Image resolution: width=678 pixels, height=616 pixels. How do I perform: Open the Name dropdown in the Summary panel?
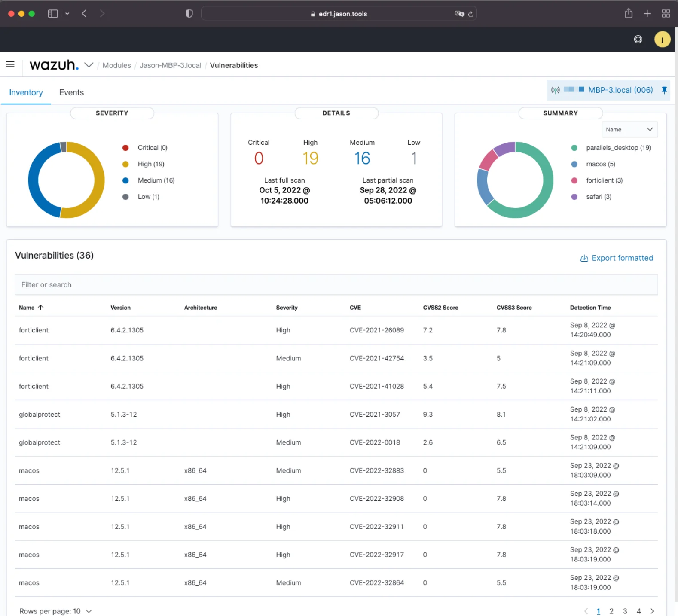(x=629, y=129)
